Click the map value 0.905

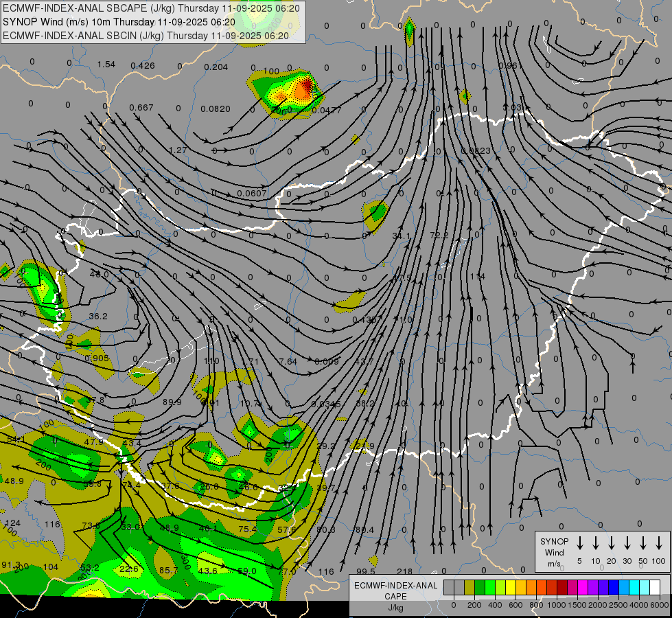pyautogui.click(x=96, y=358)
